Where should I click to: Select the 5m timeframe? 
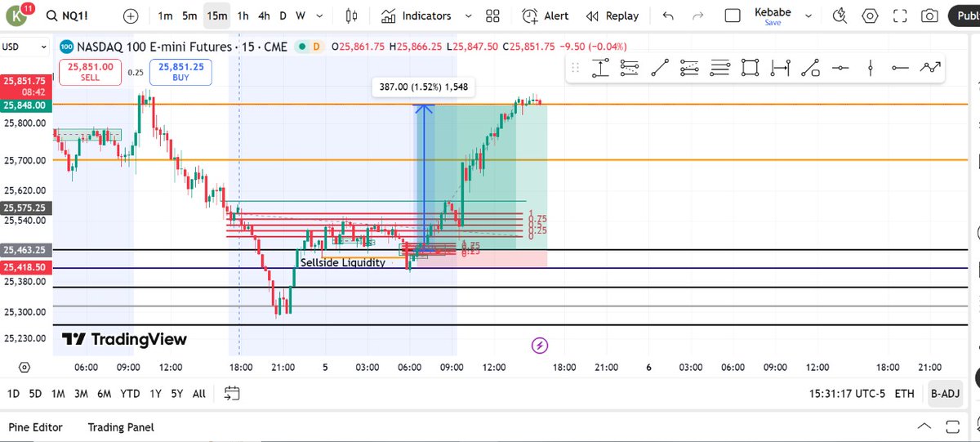pos(189,16)
